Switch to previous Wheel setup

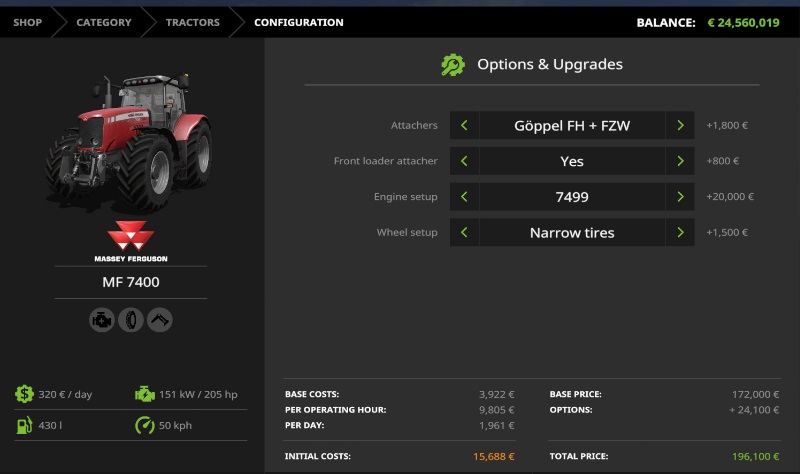[x=464, y=233]
